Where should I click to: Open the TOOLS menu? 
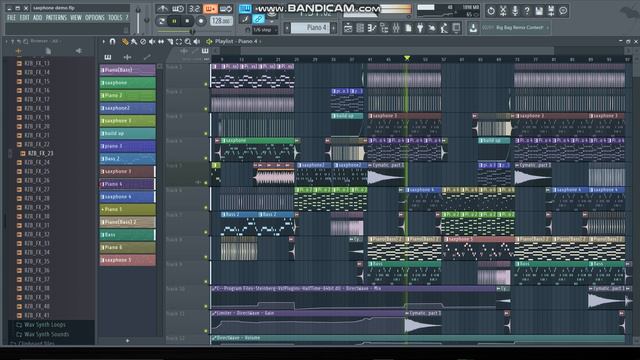pos(115,18)
